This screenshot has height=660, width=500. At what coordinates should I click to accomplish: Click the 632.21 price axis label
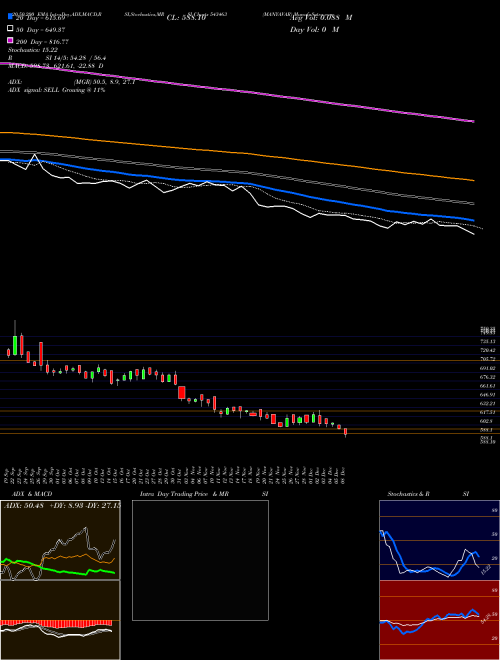(487, 403)
